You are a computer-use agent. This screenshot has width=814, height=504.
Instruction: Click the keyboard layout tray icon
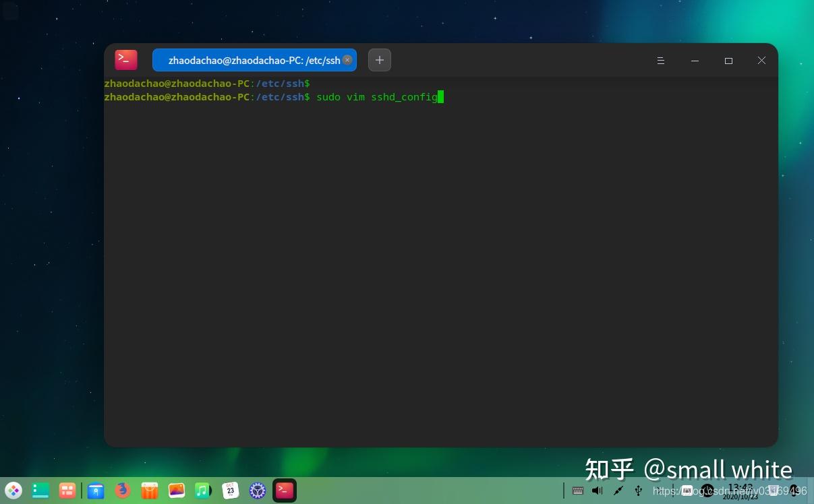point(578,491)
